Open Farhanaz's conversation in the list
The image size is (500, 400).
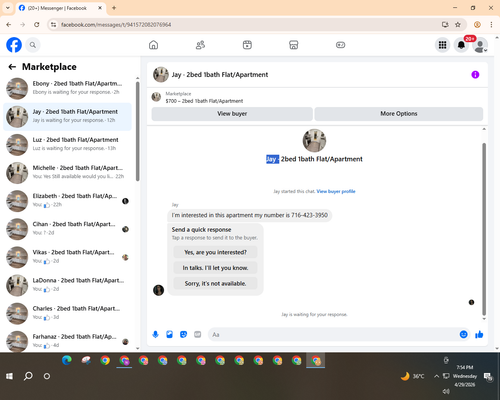[67, 341]
